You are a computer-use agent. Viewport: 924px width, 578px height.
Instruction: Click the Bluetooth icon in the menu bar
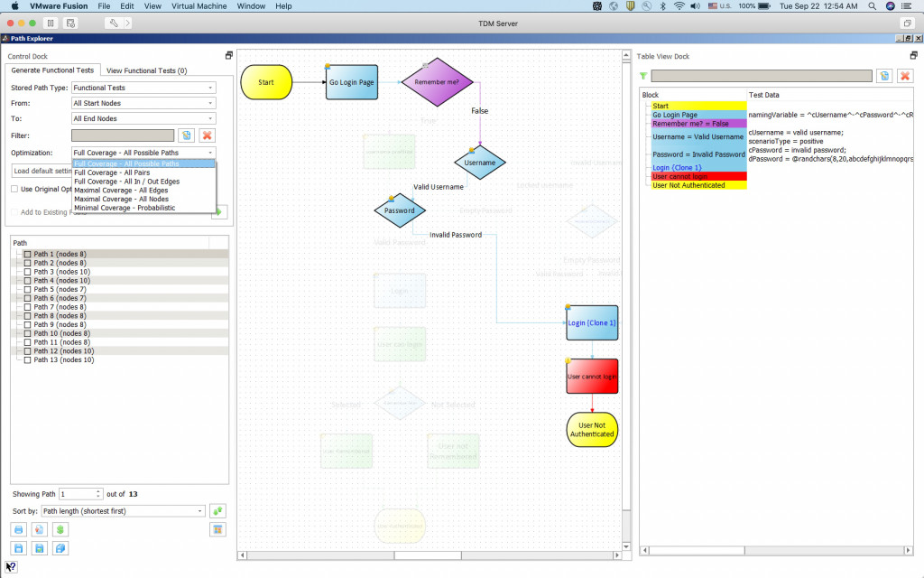pos(662,6)
